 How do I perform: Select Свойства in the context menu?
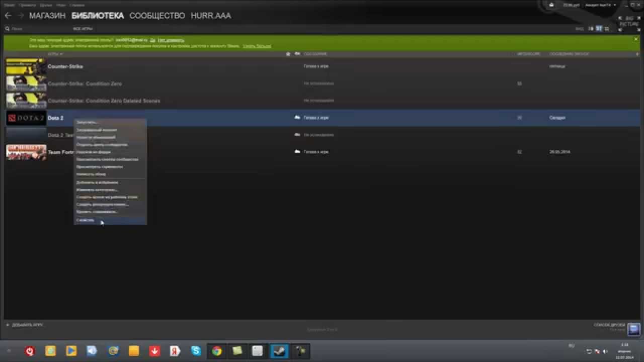click(110, 220)
